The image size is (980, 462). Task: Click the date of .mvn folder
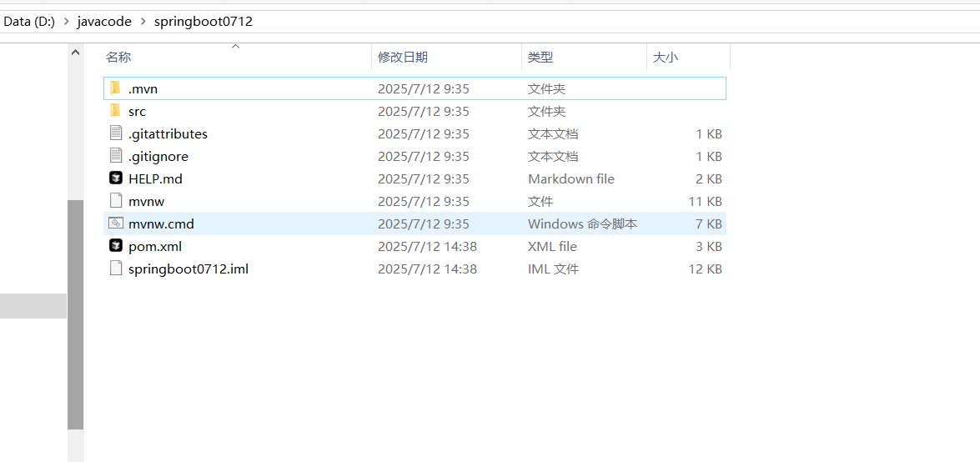pyautogui.click(x=424, y=88)
